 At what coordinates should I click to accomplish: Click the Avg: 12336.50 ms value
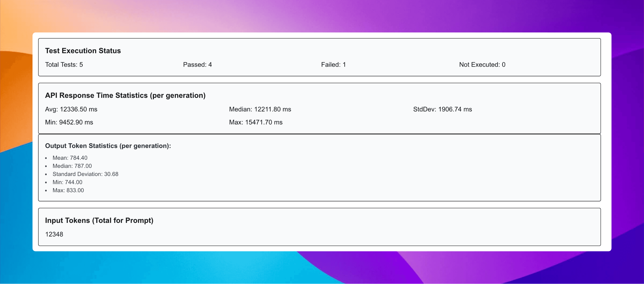pos(71,109)
